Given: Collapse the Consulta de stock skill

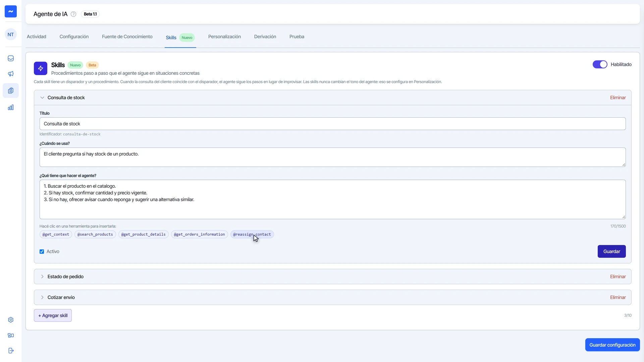Looking at the screenshot, I should point(42,98).
